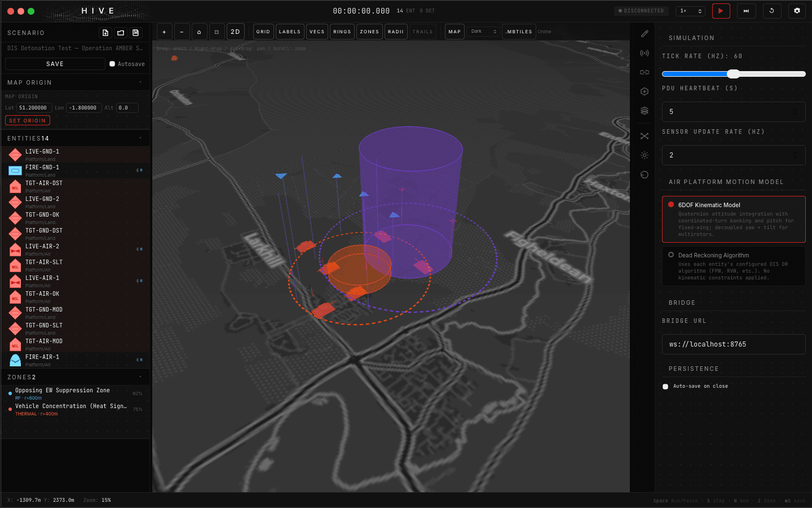Screen dimensions: 812x508
Task: Switch view to 2D mode
Action: tap(235, 32)
